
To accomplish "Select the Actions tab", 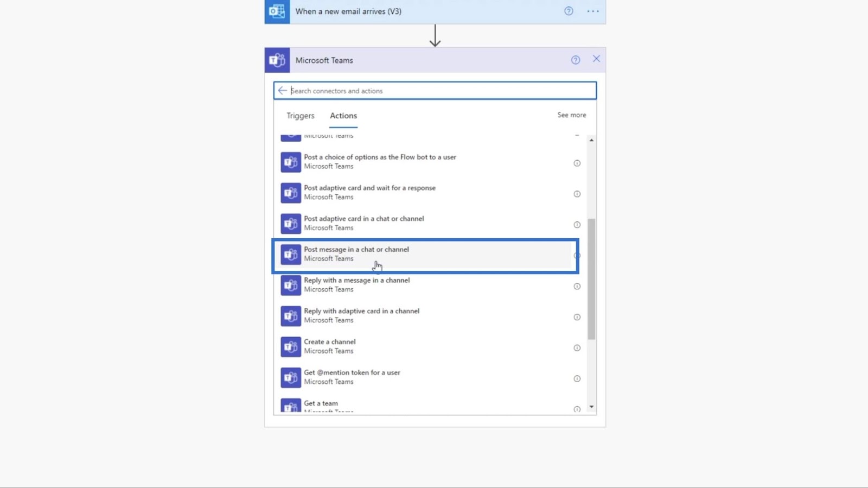I will (x=343, y=116).
